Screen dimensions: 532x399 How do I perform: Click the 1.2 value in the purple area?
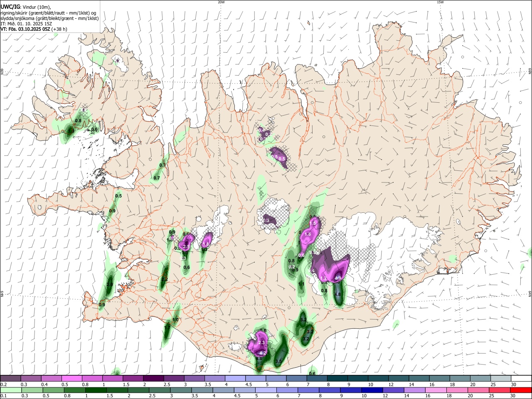[x=324, y=278]
